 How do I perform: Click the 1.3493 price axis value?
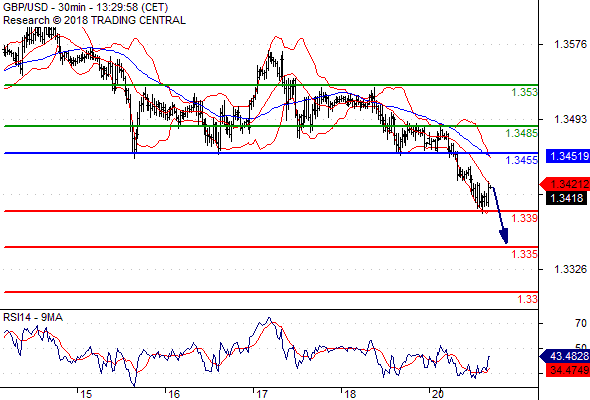pyautogui.click(x=570, y=119)
